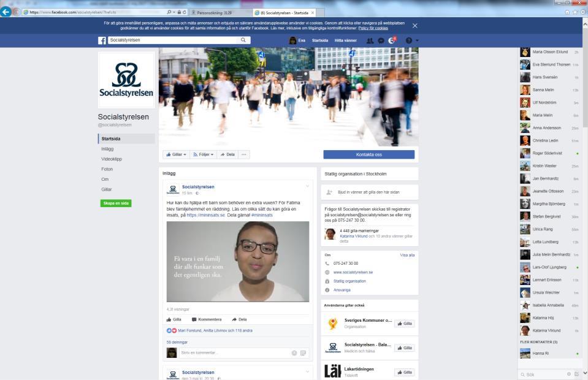This screenshot has height=380, width=588.
Task: Open Eva's profile from the top bar
Action: [x=297, y=40]
